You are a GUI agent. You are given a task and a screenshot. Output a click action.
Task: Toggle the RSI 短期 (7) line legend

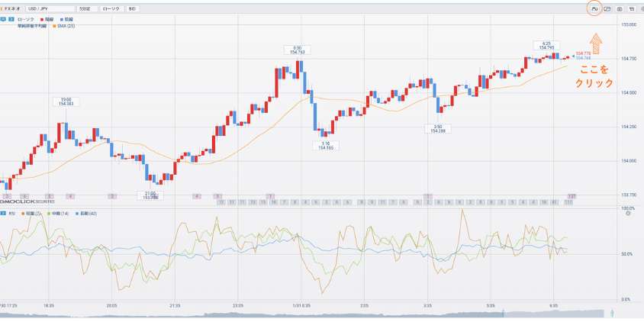pos(35,213)
